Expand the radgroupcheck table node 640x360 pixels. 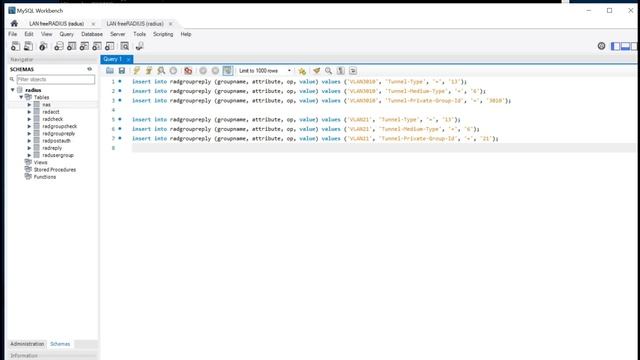pos(29,127)
